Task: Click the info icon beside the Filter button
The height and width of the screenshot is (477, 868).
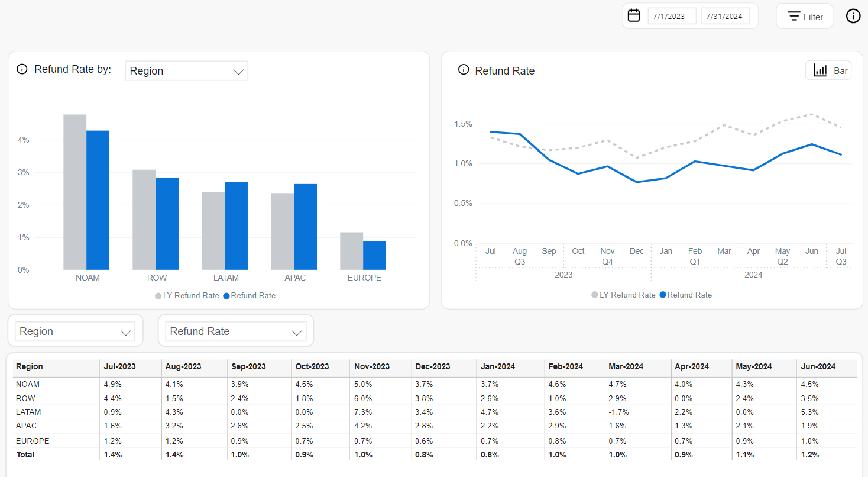Action: [853, 16]
